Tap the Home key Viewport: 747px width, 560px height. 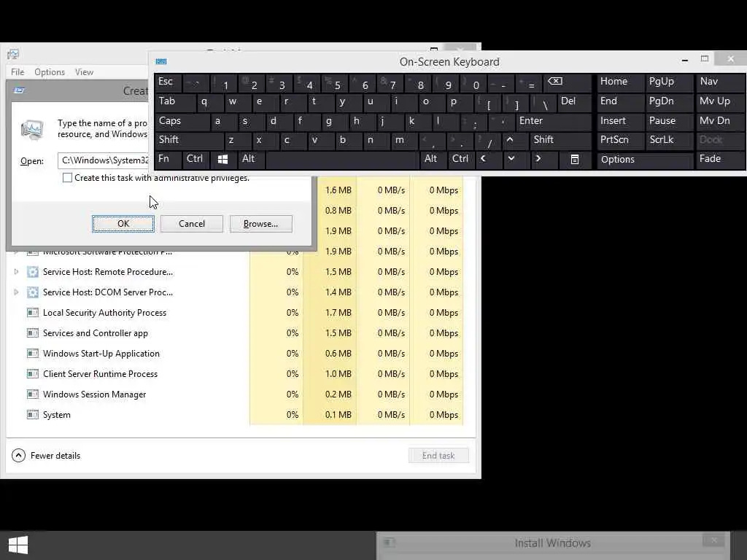(620, 82)
